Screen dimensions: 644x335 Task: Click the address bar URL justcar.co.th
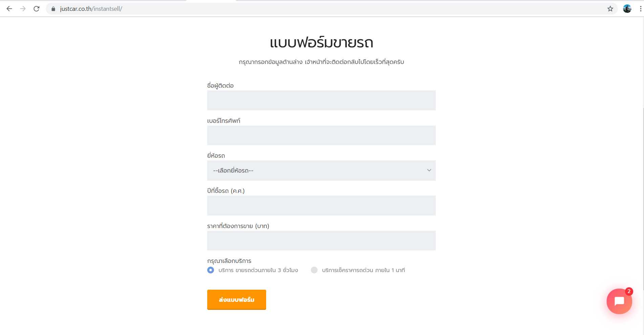click(91, 9)
